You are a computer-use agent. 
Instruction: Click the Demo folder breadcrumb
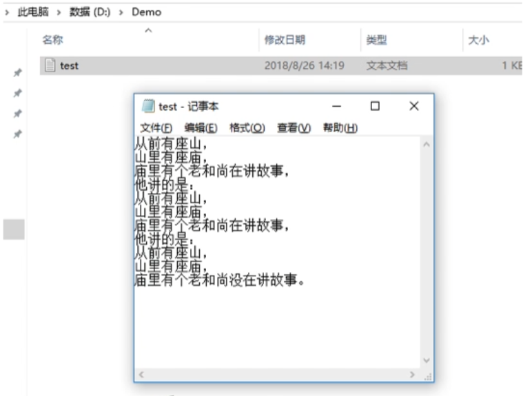pyautogui.click(x=147, y=12)
